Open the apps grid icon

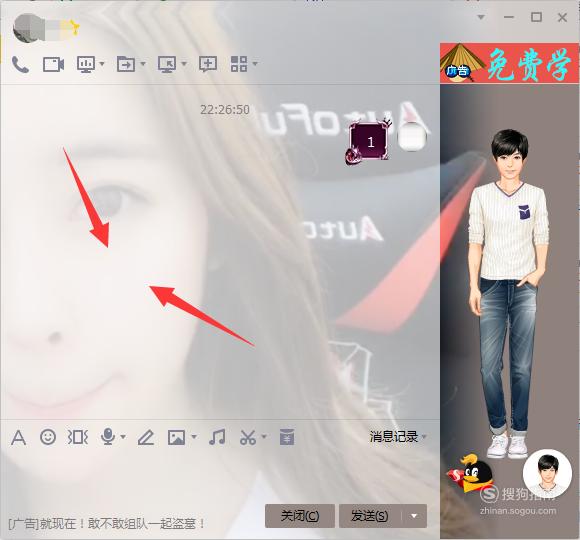pos(239,64)
